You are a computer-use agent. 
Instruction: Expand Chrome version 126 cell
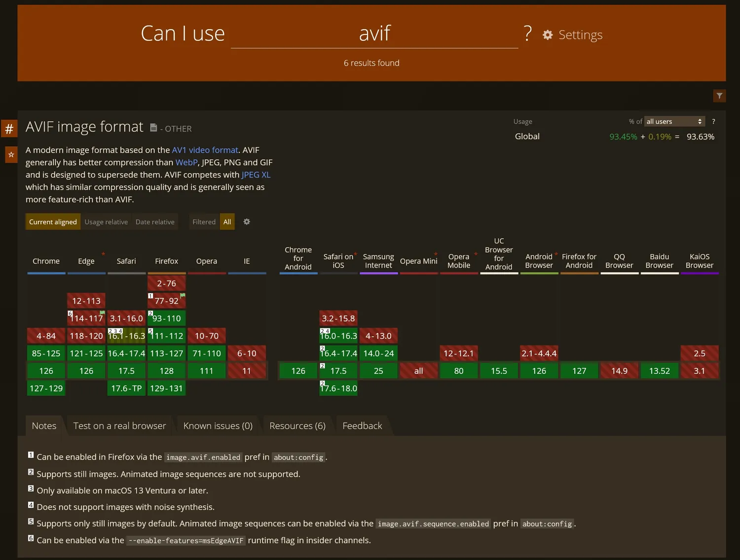pos(46,371)
